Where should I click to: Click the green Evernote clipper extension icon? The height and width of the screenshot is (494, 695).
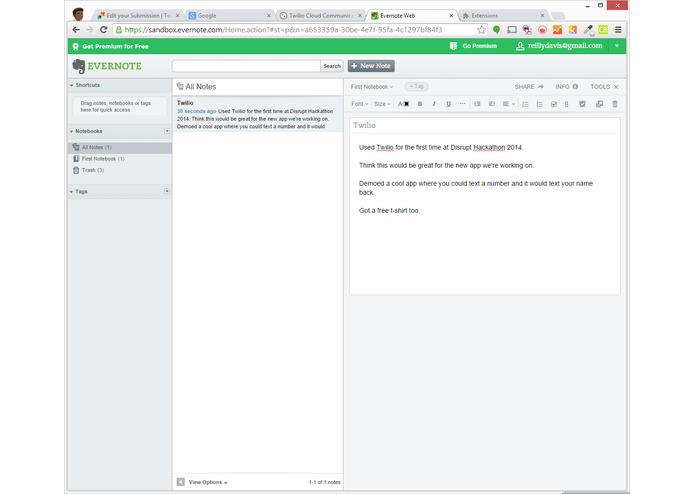click(x=496, y=30)
